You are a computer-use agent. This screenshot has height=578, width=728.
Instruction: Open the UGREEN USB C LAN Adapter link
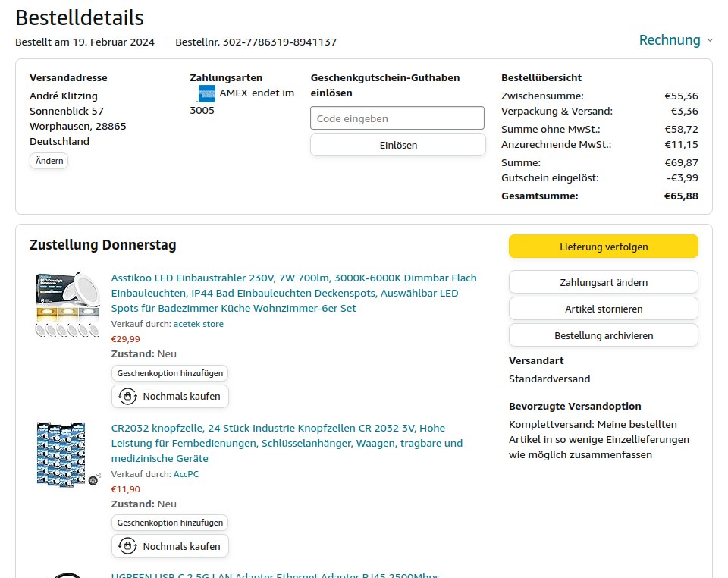pos(275,575)
